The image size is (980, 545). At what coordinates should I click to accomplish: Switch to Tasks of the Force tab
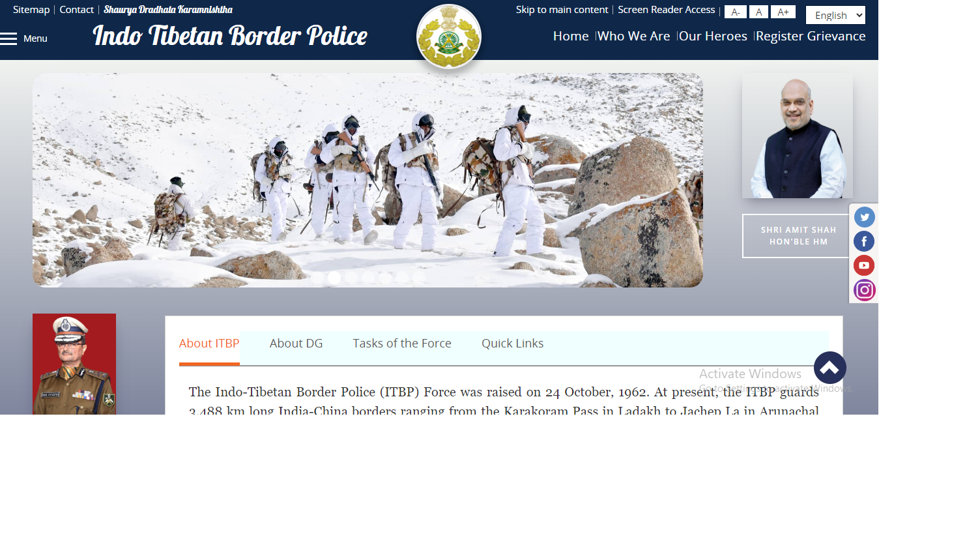click(x=402, y=344)
